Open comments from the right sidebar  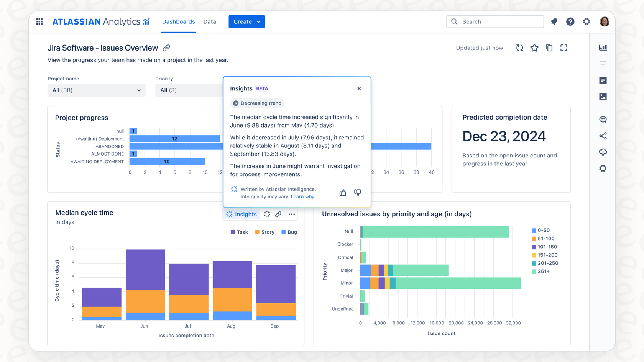point(603,119)
